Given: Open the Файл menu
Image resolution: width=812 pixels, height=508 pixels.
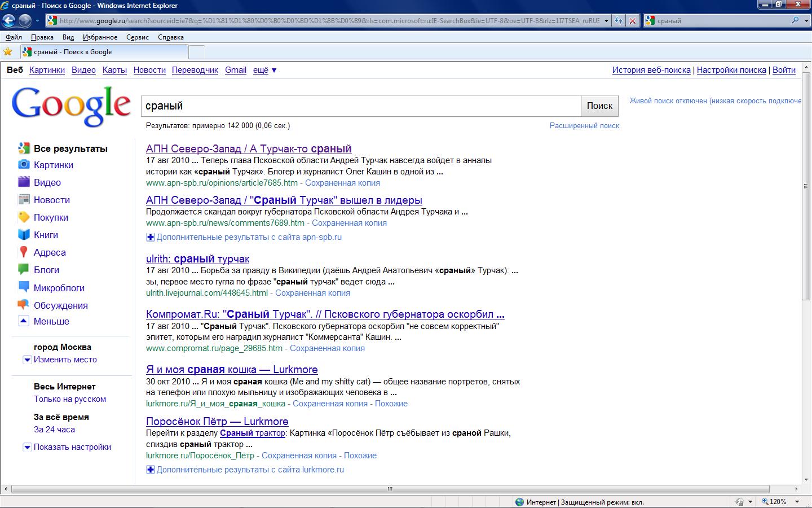Looking at the screenshot, I should [14, 37].
